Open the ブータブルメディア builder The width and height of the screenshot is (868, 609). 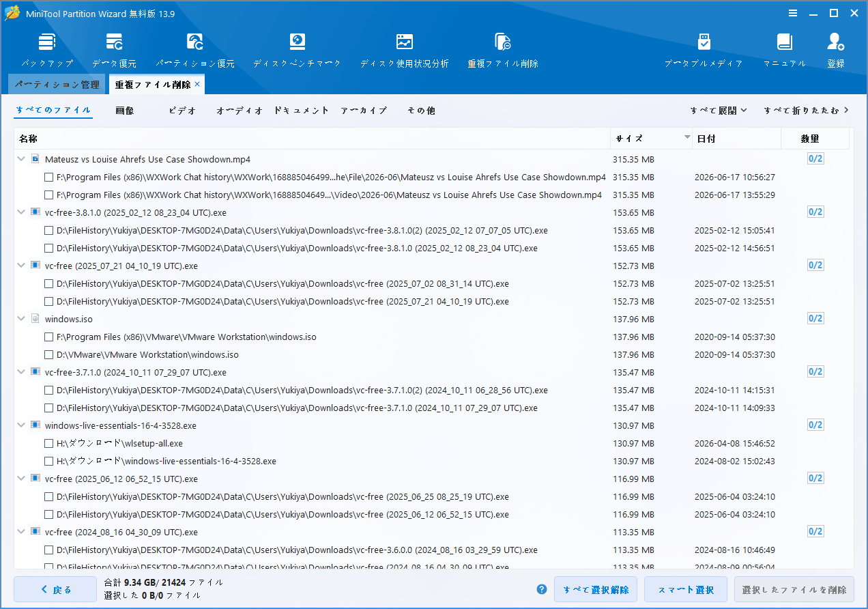point(704,51)
